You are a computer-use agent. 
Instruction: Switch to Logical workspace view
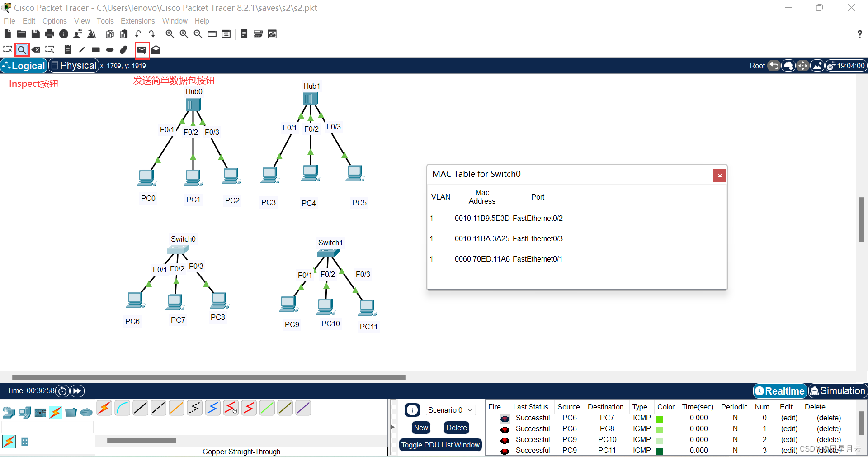(x=24, y=66)
